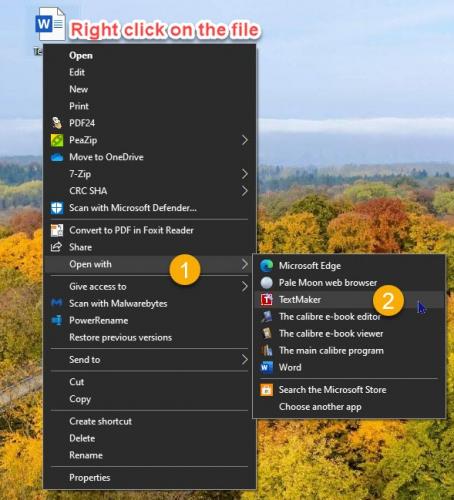Image resolution: width=454 pixels, height=500 pixels.
Task: Click the green PeaZip icon
Action: click(57, 140)
